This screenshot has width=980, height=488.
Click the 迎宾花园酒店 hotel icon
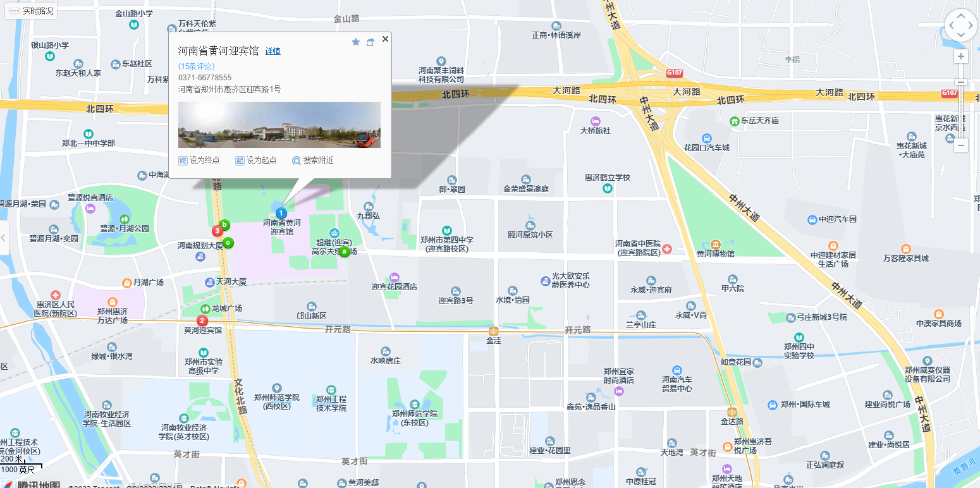[395, 277]
